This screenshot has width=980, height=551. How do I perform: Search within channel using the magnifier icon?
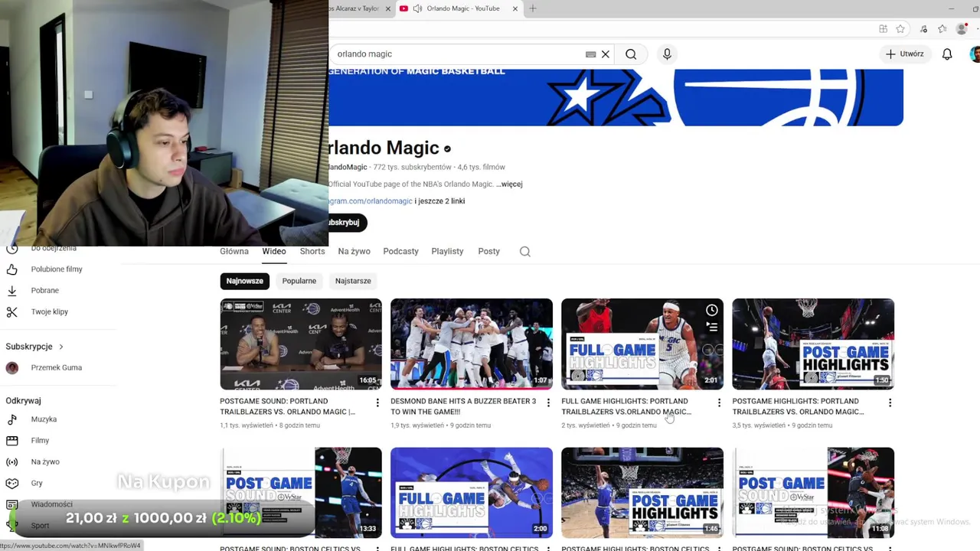(x=525, y=252)
